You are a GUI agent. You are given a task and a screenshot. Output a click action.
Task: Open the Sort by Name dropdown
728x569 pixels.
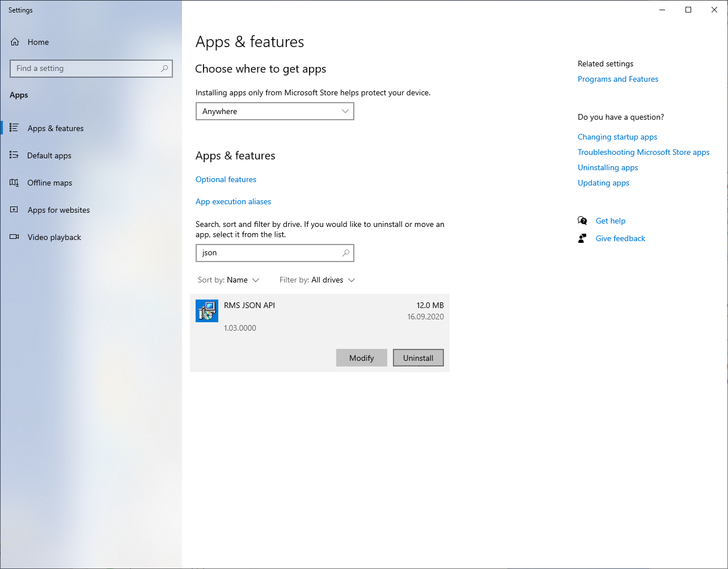pyautogui.click(x=228, y=280)
